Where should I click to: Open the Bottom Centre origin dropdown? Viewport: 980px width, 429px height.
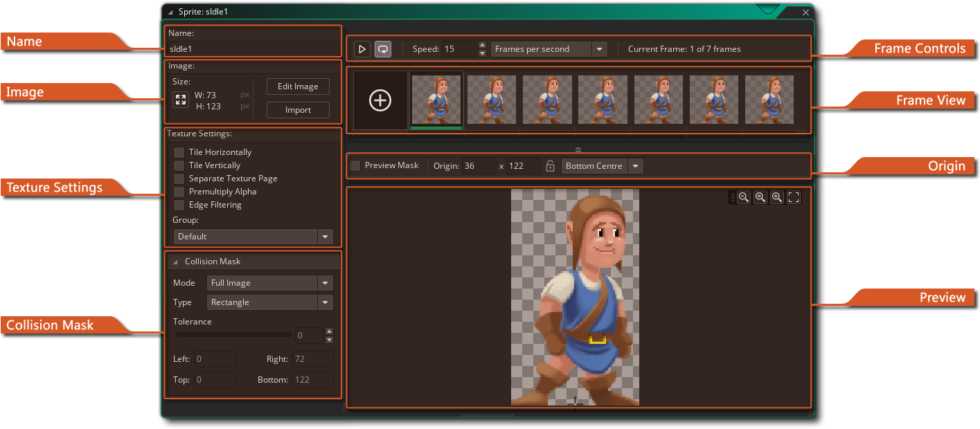634,165
